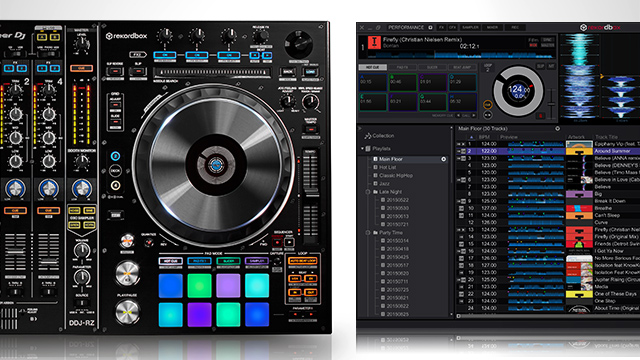Image resolution: width=640 pixels, height=360 pixels.
Task: Seek within the deck 1 overview waveform
Action: pos(461,55)
